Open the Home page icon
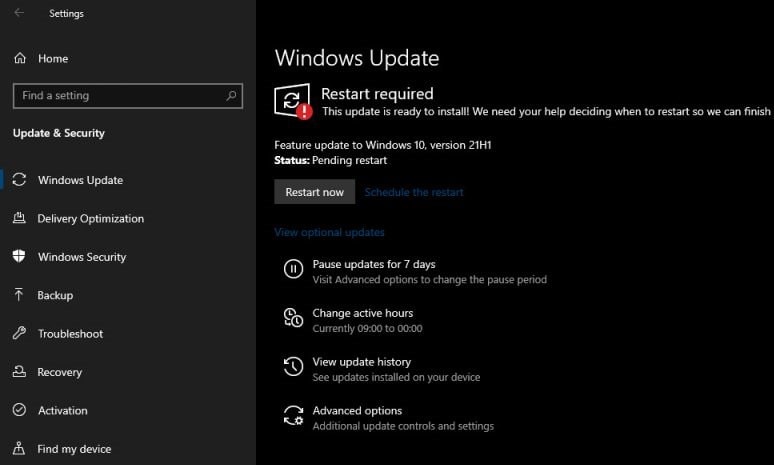 20,58
